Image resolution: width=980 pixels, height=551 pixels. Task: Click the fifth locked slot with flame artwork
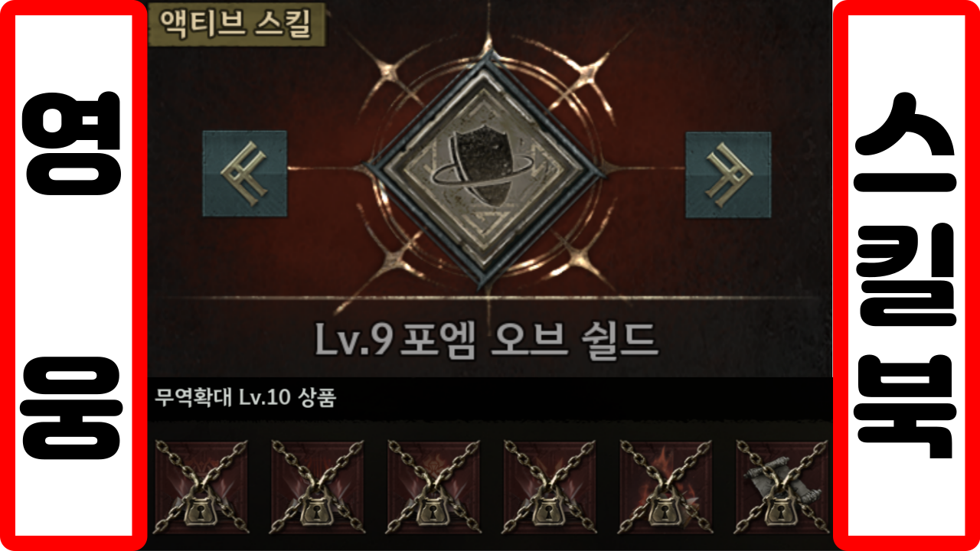tap(665, 487)
